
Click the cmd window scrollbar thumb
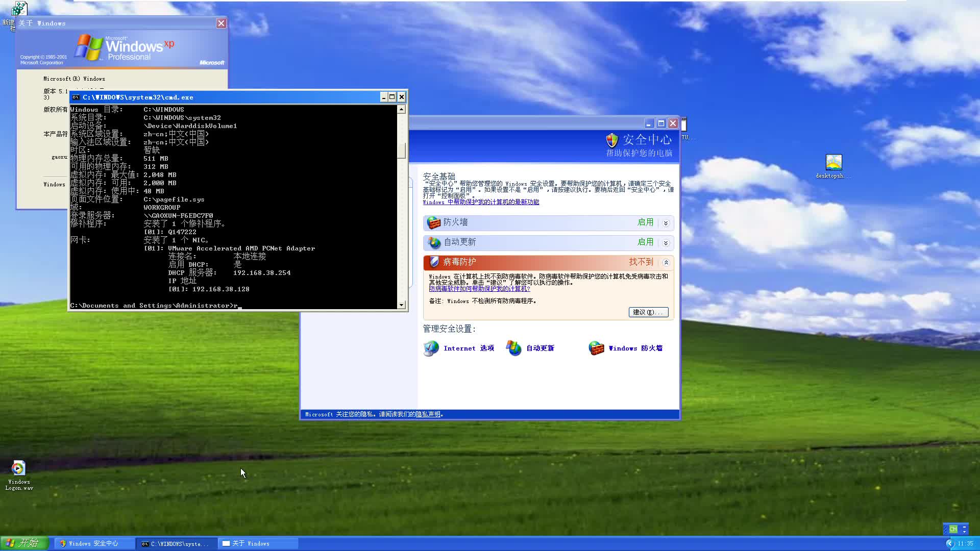pos(402,150)
